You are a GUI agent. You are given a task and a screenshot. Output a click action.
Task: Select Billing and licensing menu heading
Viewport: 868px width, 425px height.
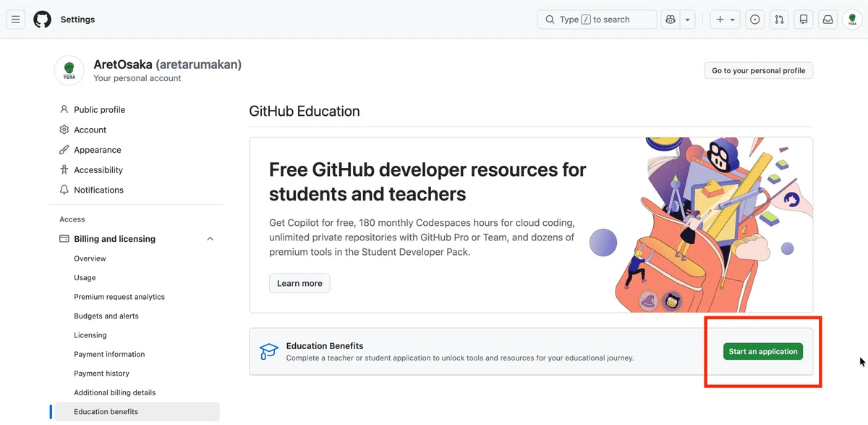coord(114,239)
